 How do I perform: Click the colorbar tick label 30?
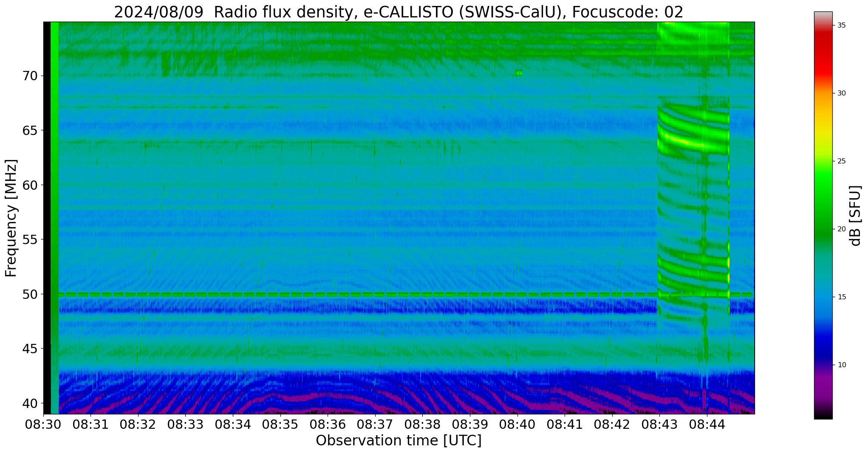841,93
